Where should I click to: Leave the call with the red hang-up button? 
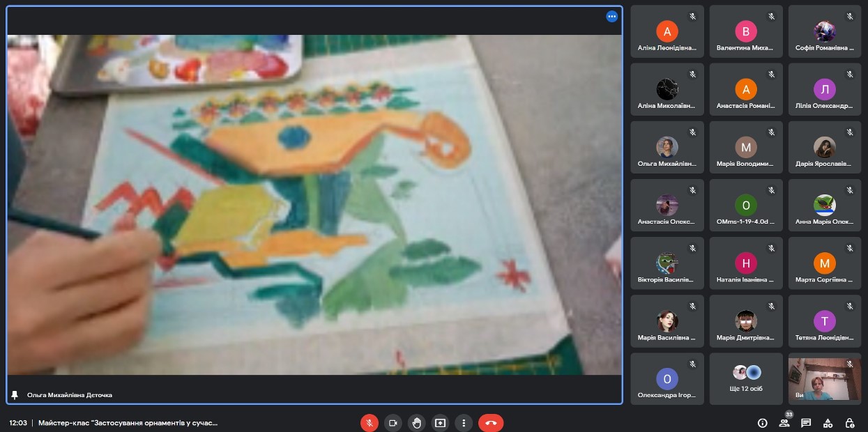pyautogui.click(x=491, y=422)
